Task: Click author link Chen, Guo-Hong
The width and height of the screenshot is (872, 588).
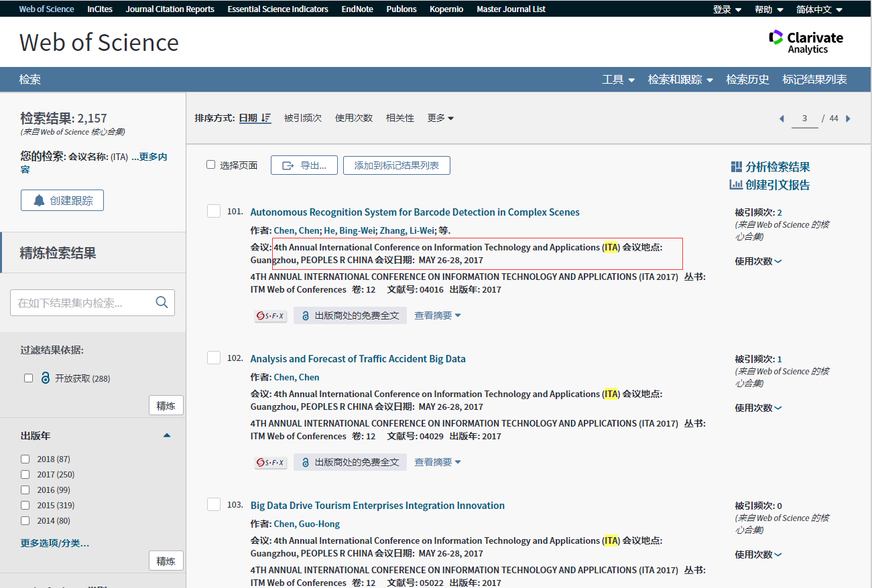Action: (x=307, y=524)
